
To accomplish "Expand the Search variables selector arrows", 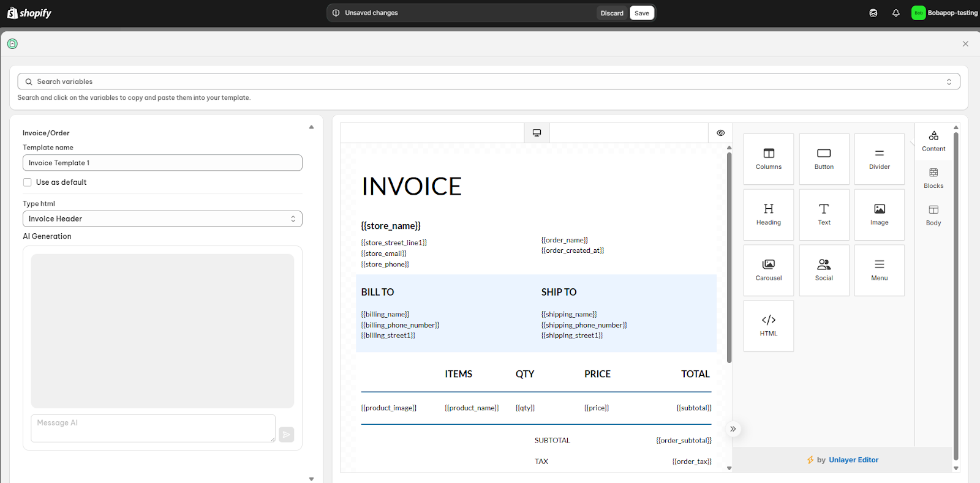I will (949, 81).
